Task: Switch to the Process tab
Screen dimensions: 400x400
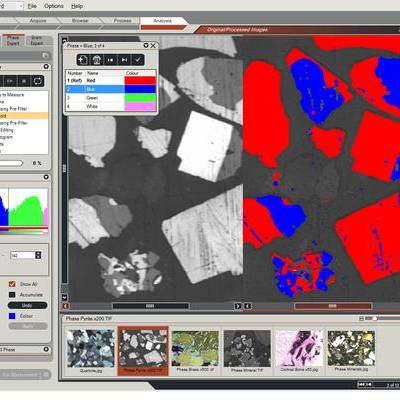Action: click(x=122, y=21)
